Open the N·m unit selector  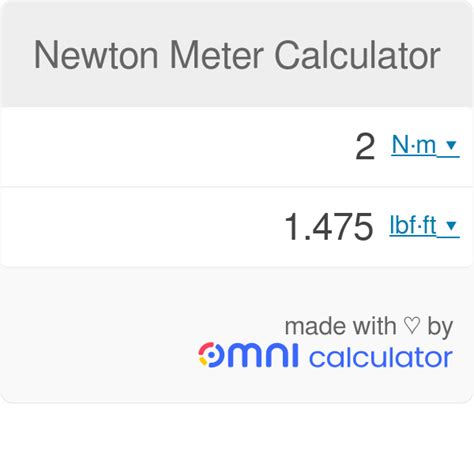425,146
